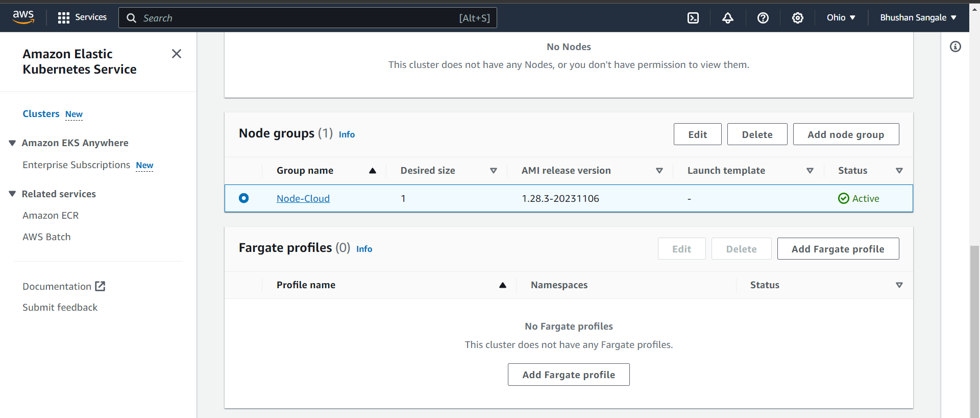Open Node groups Info link
The width and height of the screenshot is (980, 418).
click(x=347, y=134)
